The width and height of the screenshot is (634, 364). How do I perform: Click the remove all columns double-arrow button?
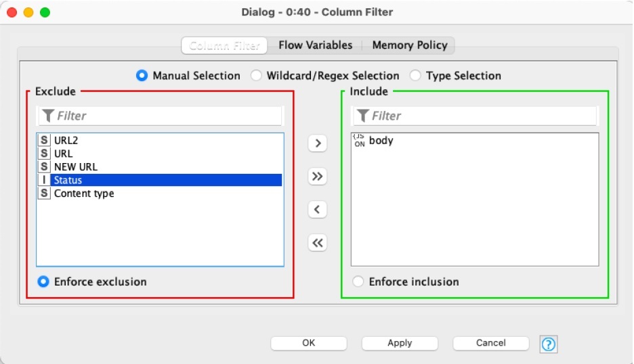(x=317, y=243)
